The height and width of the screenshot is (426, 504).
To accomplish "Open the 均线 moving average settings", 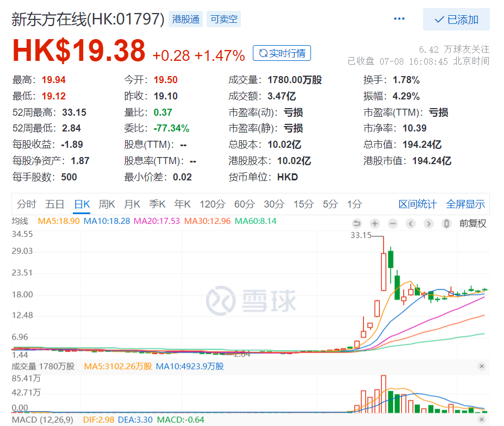I will tap(20, 221).
